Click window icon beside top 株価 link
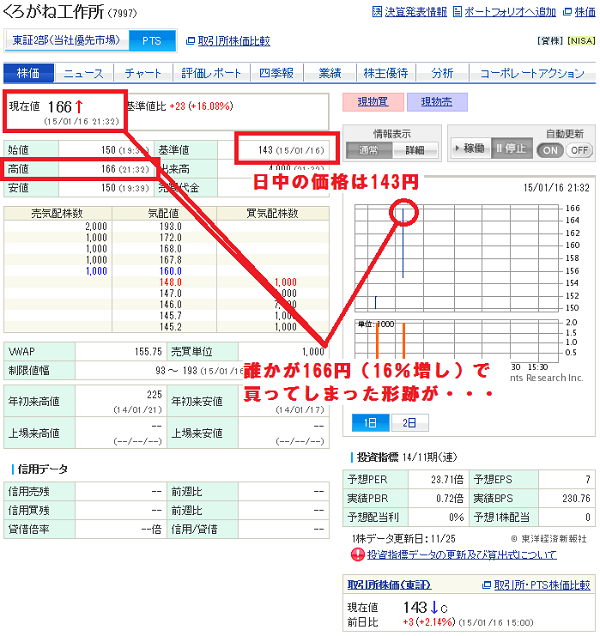This screenshot has height=636, width=600. pos(567,12)
